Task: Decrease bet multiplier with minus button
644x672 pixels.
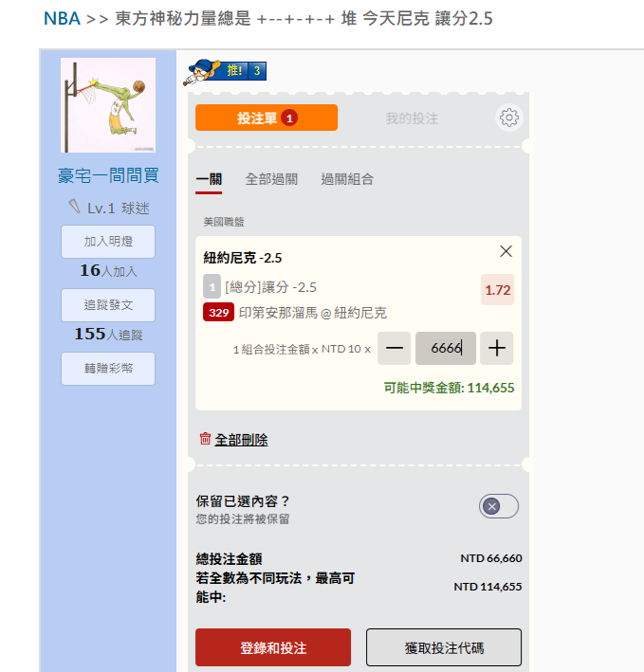Action: pos(394,348)
